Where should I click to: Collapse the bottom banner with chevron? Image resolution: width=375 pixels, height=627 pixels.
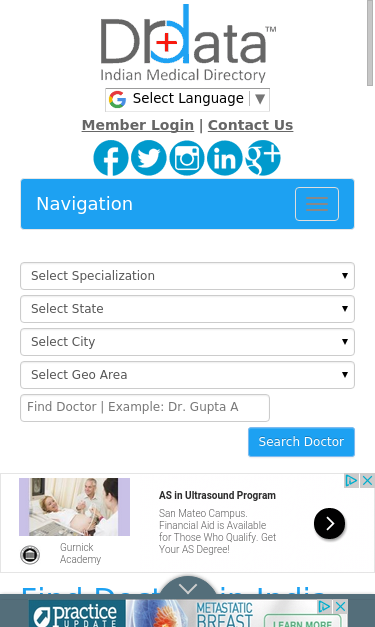coord(188,586)
